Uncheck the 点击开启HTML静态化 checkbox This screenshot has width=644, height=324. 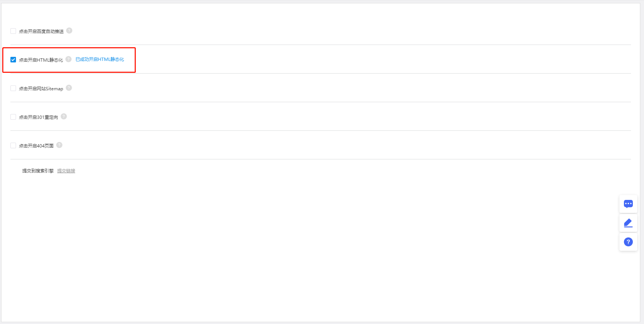13,60
